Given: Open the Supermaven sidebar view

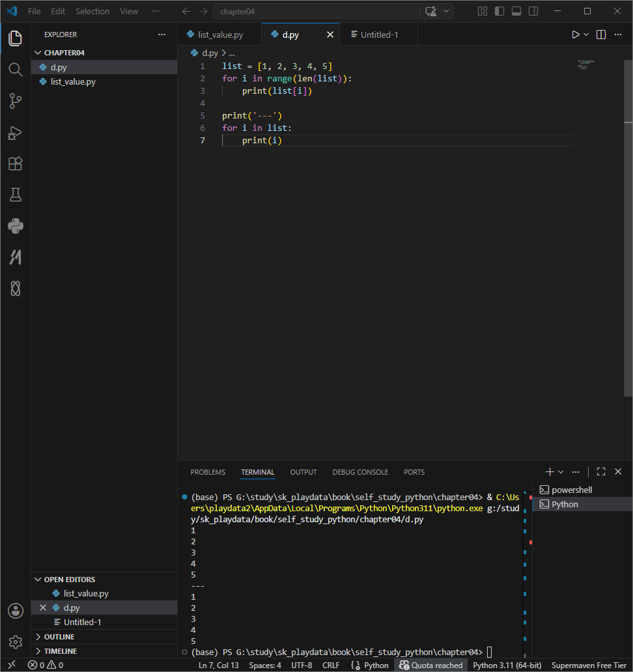Looking at the screenshot, I should 16,257.
